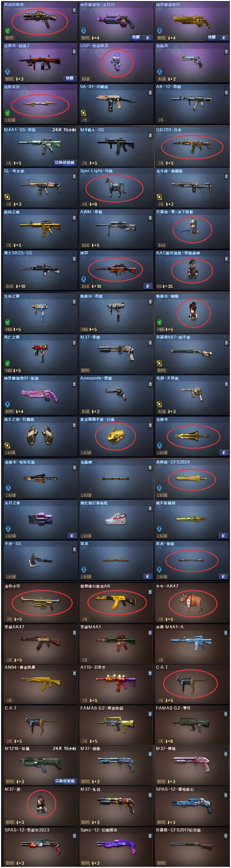This screenshot has height=868, width=231.
Task: Click the yellow badge icon on SL rifle card
Action: coord(8,197)
